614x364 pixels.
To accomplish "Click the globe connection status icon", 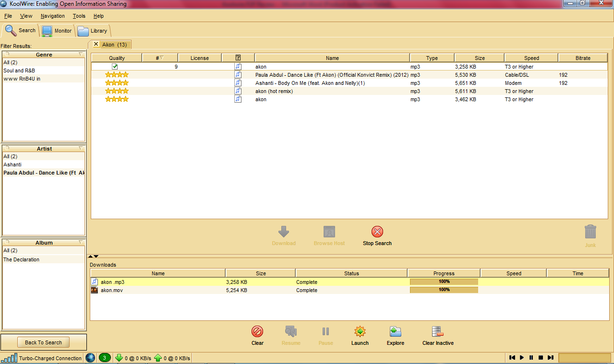I will (x=90, y=358).
